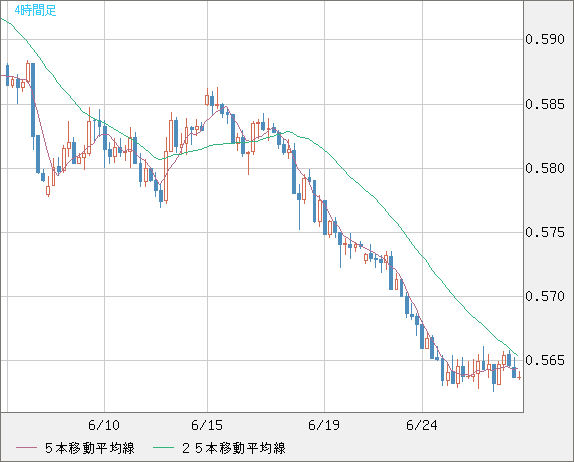Click the pink 5-period legend line sample
Screen dimensions: 574x462
(26, 448)
